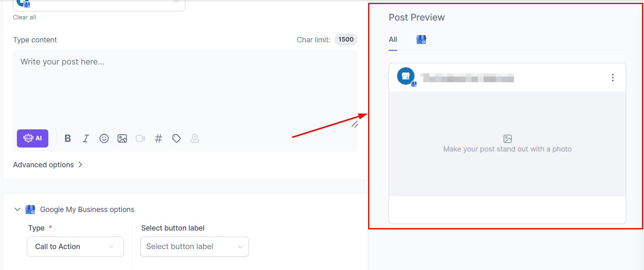Image resolution: width=644 pixels, height=270 pixels.
Task: Click the photo placeholder icon in the preview
Action: tap(507, 139)
